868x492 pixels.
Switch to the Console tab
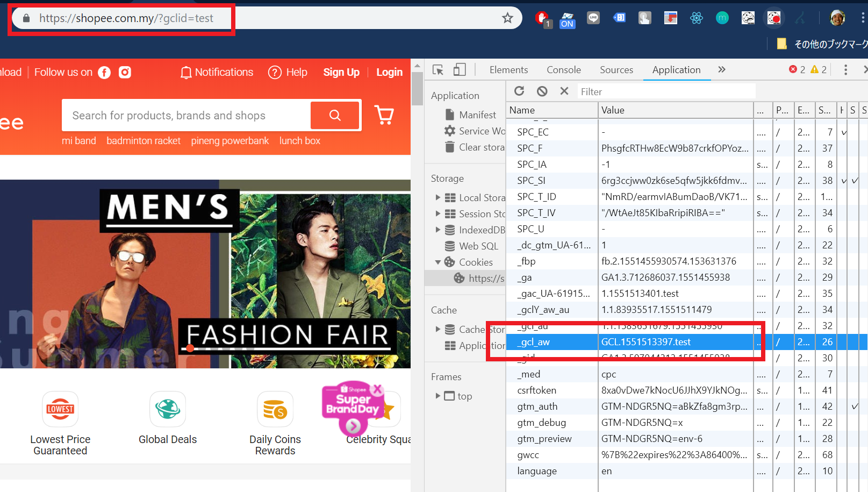(563, 70)
